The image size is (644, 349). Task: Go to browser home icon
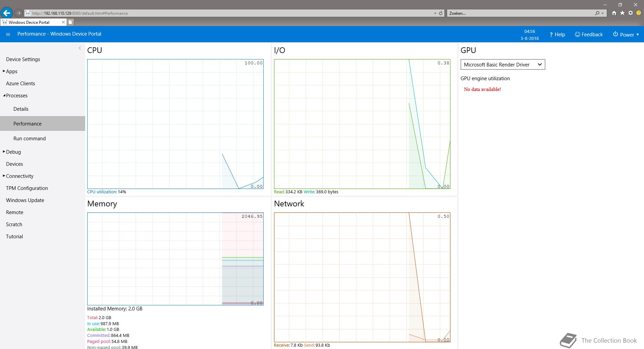tap(614, 13)
